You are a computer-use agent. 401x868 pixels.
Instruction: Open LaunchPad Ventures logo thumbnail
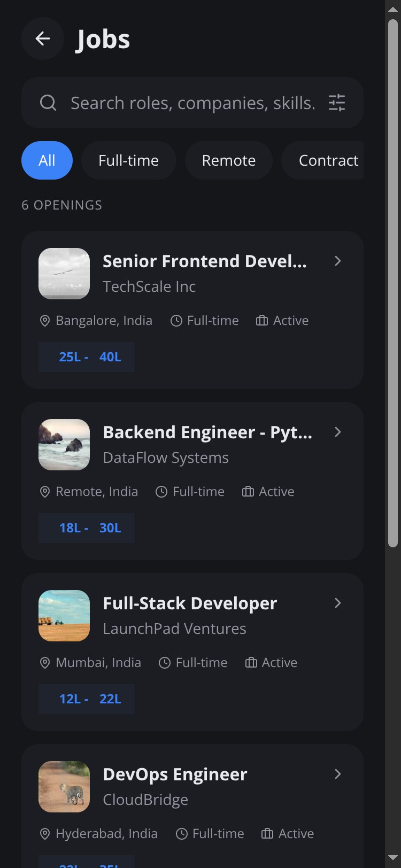[64, 616]
